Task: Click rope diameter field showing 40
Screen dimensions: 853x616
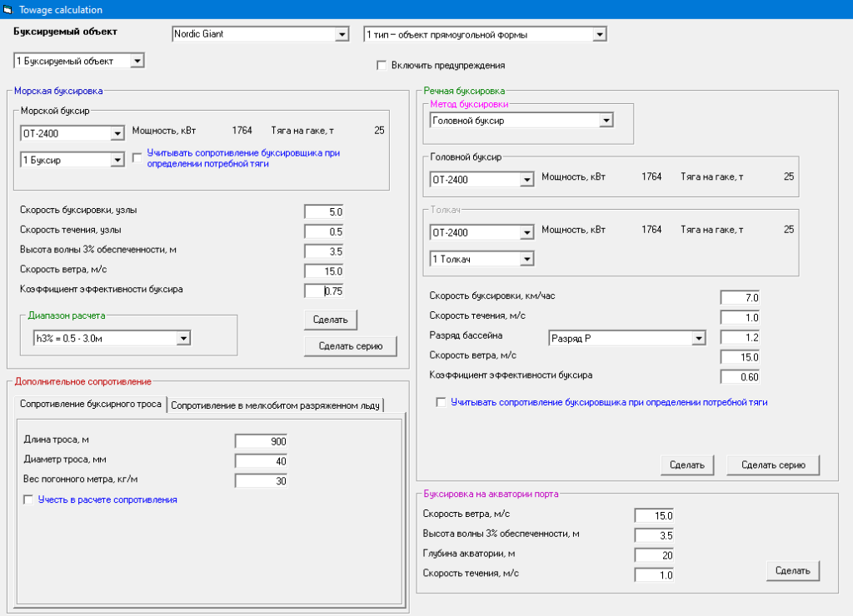Action: [261, 461]
